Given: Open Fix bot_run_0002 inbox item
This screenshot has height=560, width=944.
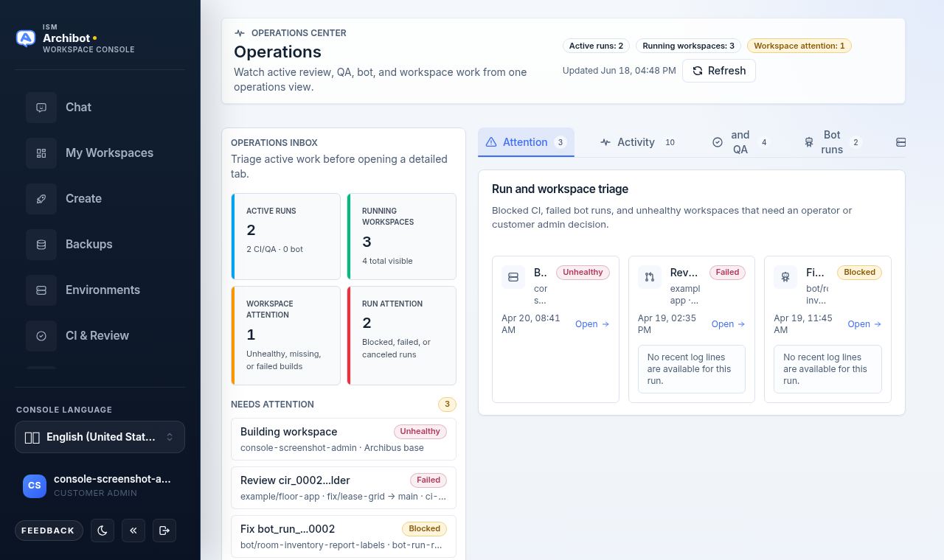Looking at the screenshot, I should (x=344, y=536).
